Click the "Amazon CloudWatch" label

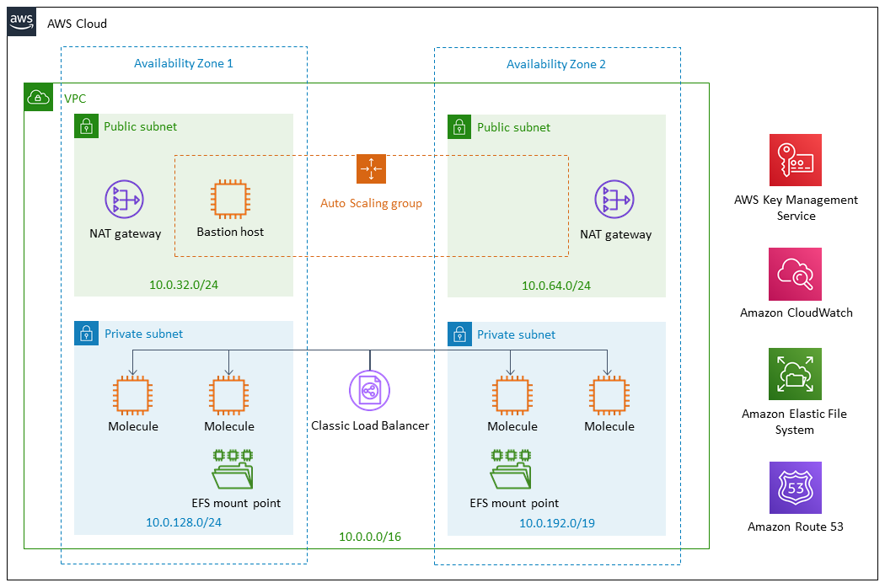click(x=796, y=313)
